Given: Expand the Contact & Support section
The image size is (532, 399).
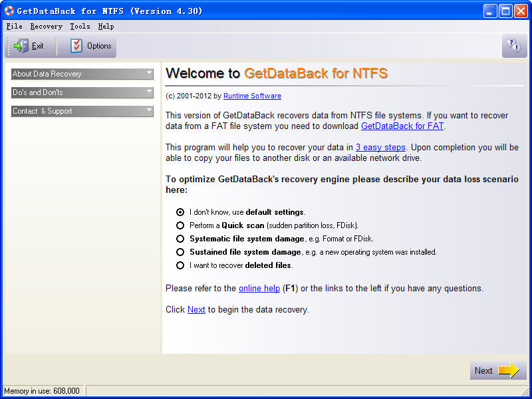Looking at the screenshot, I should tap(82, 111).
